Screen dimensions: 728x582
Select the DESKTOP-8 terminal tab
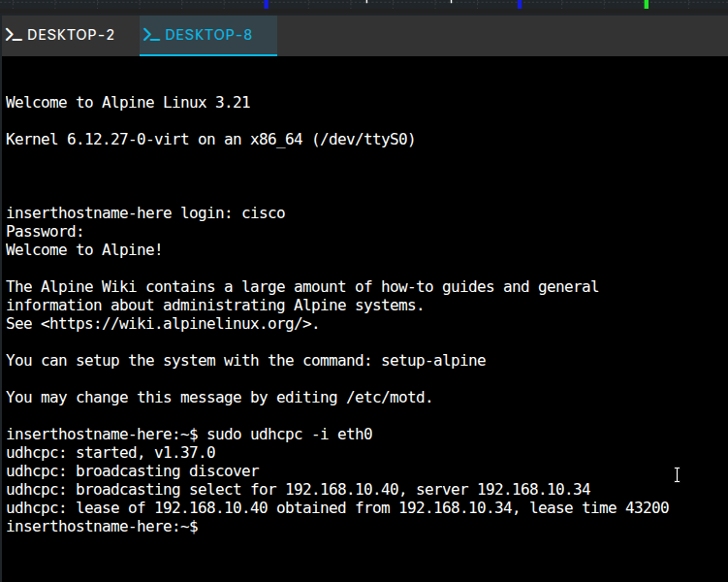[207, 35]
